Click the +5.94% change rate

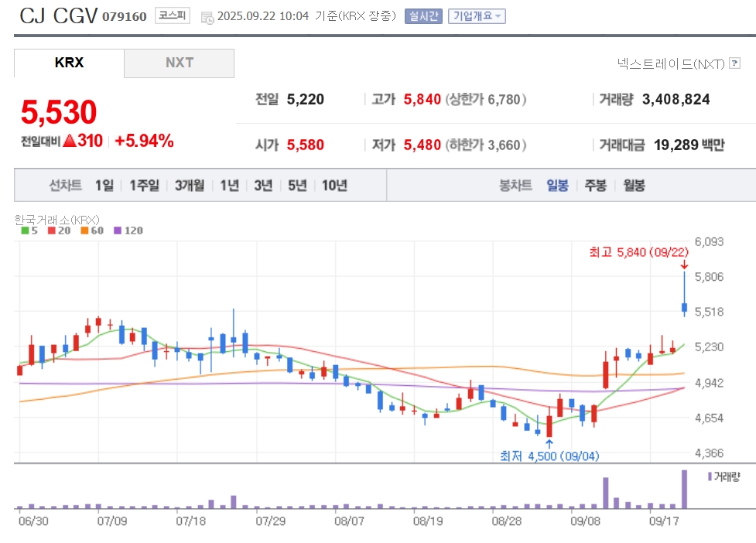click(x=144, y=141)
